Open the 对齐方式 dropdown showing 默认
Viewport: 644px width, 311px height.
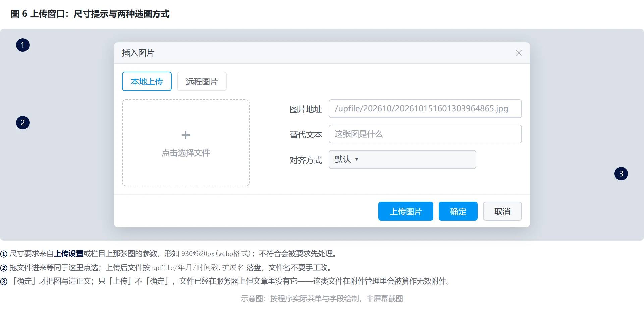(402, 160)
